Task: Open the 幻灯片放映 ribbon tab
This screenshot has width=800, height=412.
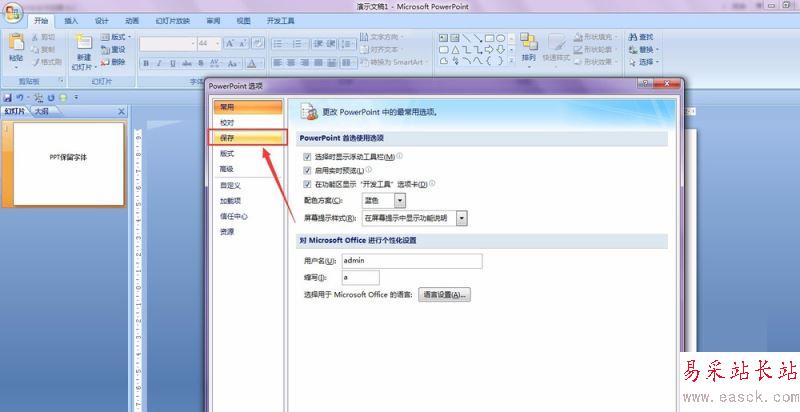Action: [x=172, y=21]
